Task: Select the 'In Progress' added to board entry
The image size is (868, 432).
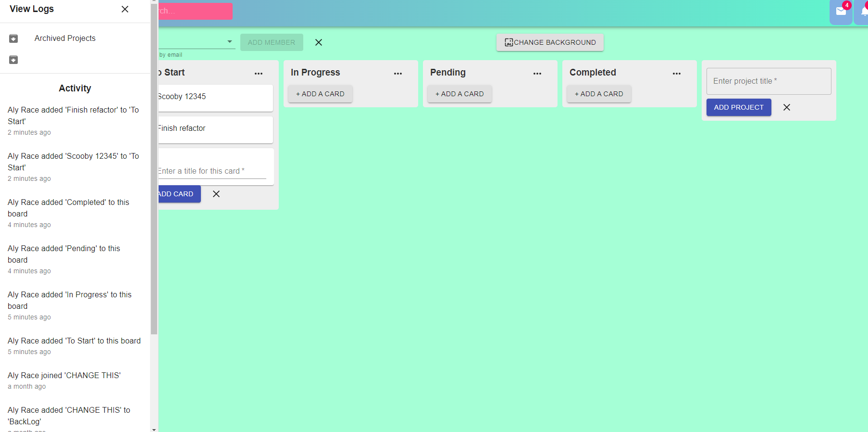Action: [x=74, y=305]
